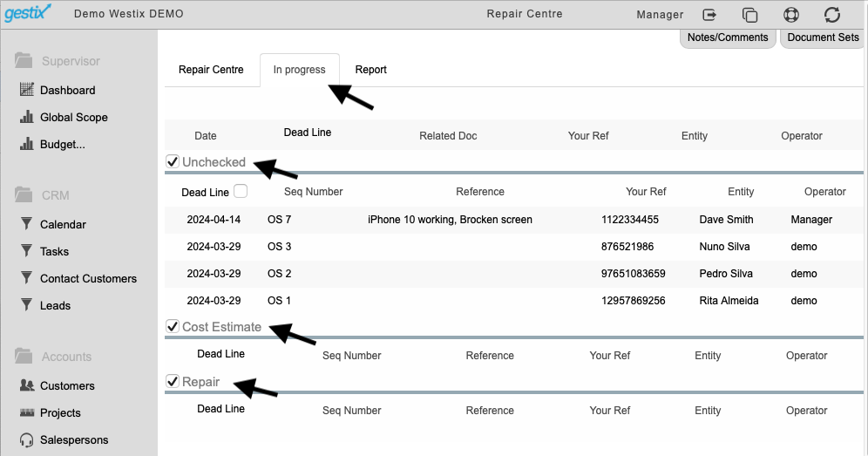Click the Salespersons headset icon
868x456 pixels.
[x=26, y=440]
